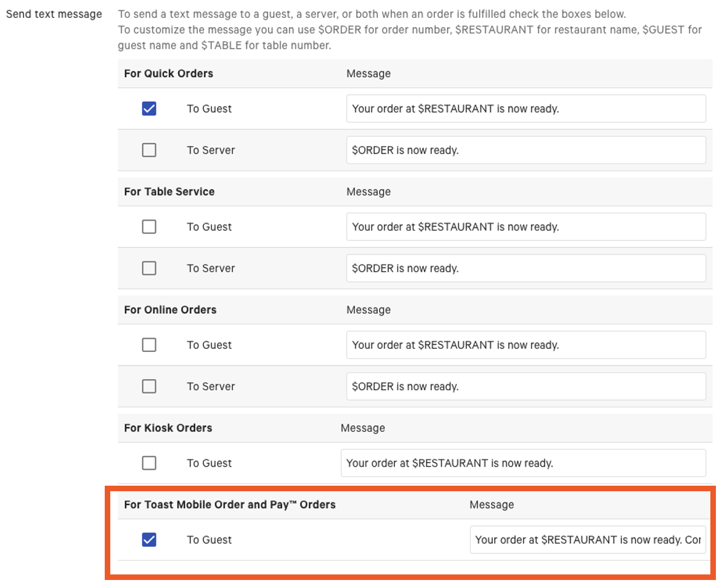727x588 pixels.
Task: Check Online Orders To Server checkbox
Action: coord(149,386)
